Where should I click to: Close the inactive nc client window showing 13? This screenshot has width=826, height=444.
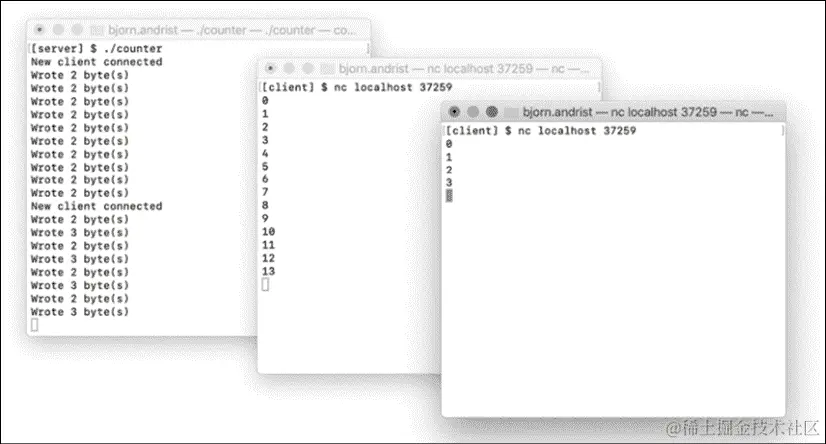click(270, 68)
